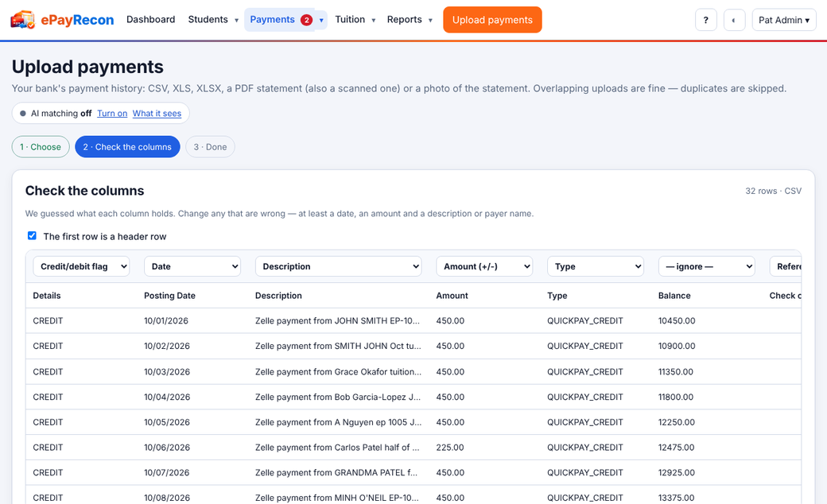
Task: Click the 'Amount' header cell
Action: (452, 296)
